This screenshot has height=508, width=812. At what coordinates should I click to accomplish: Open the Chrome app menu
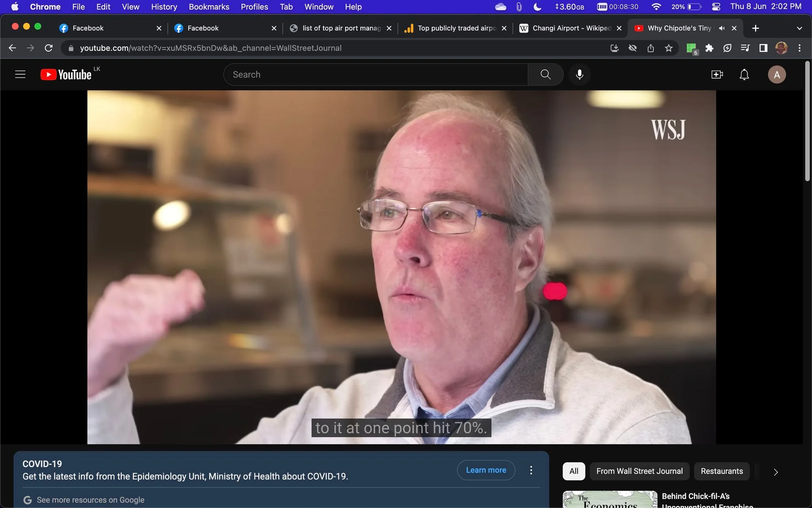tap(45, 7)
